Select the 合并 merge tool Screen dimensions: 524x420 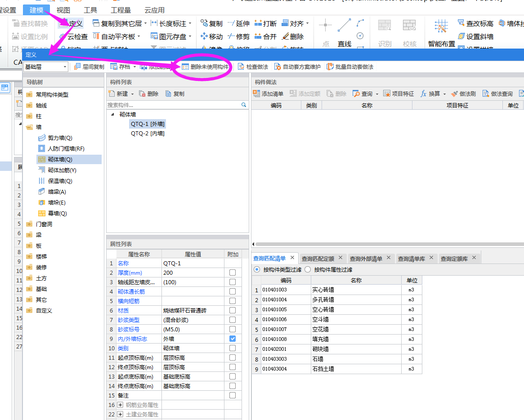pyautogui.click(x=266, y=36)
